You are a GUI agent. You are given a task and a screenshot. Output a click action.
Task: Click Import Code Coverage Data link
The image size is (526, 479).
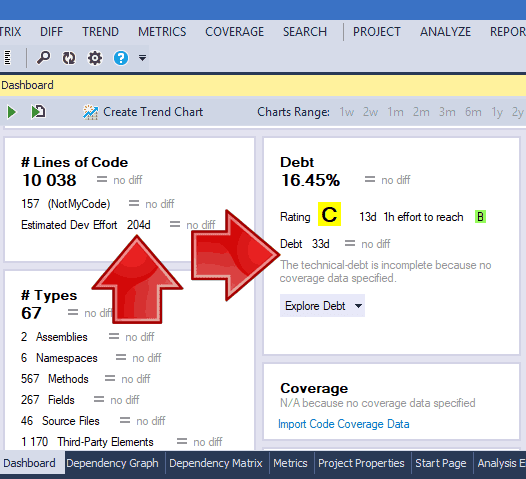click(344, 424)
